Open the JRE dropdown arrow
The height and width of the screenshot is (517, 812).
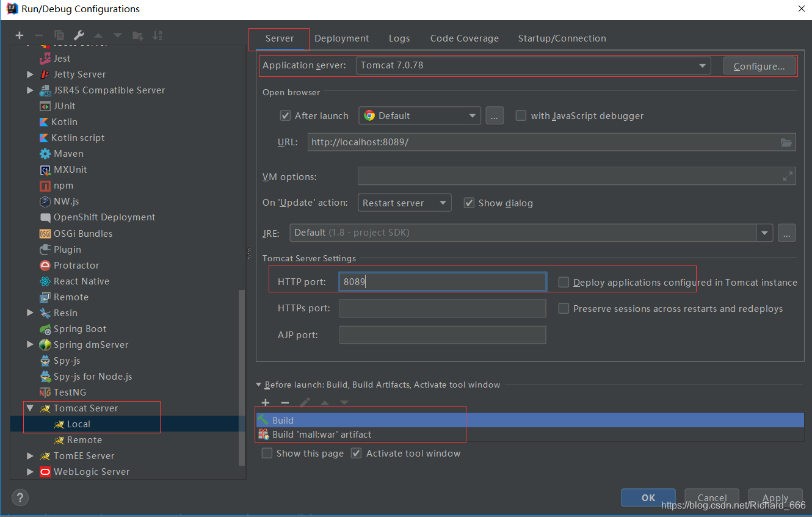point(764,233)
